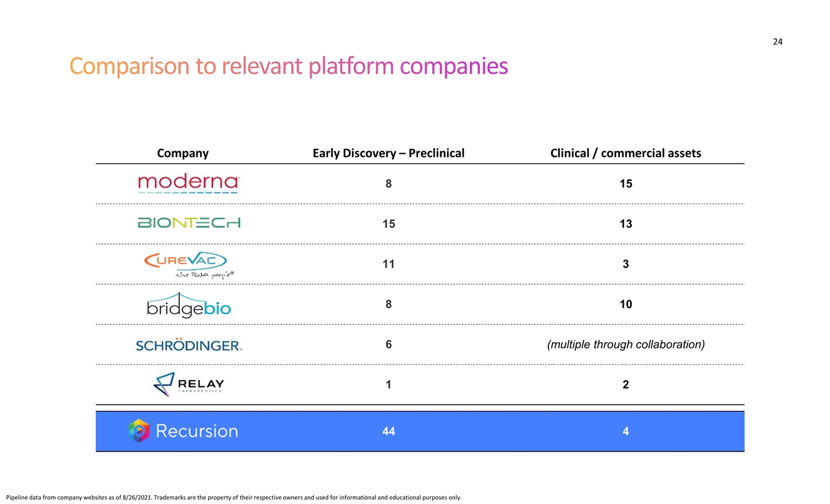Select Relay's early discovery value 1
The width and height of the screenshot is (830, 504).
point(388,385)
